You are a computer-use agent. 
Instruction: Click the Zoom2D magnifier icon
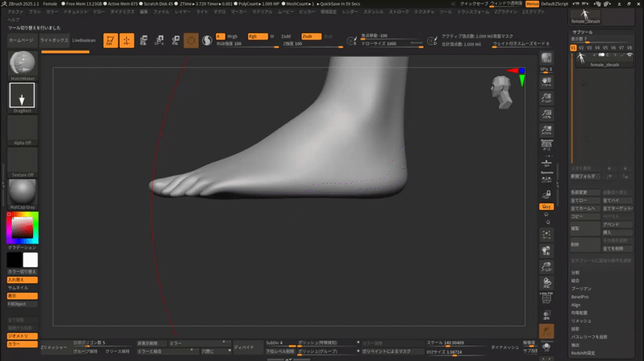click(546, 98)
